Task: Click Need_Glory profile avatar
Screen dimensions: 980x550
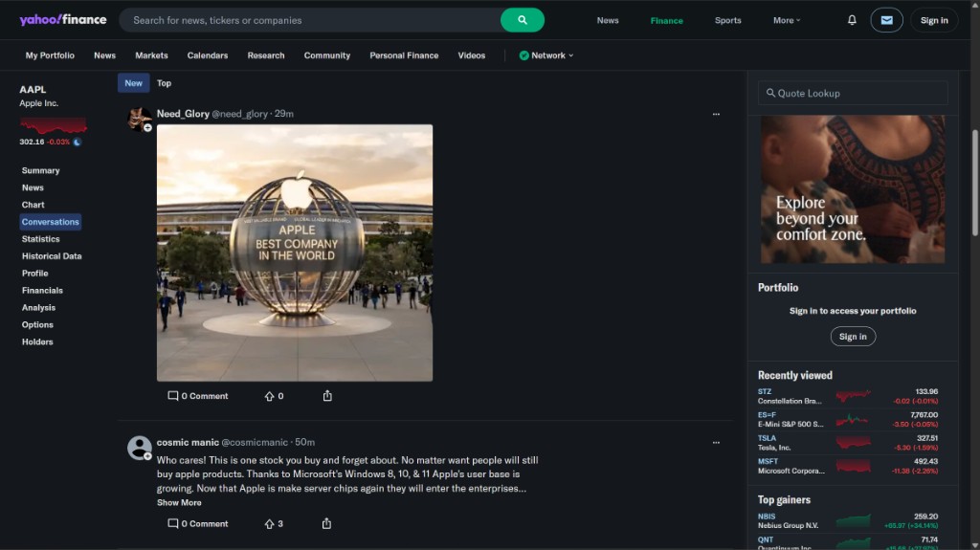Action: click(x=140, y=119)
